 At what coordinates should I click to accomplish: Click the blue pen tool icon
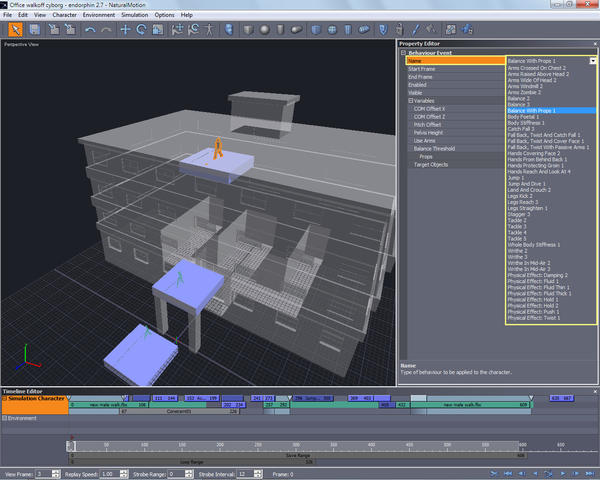[416, 30]
